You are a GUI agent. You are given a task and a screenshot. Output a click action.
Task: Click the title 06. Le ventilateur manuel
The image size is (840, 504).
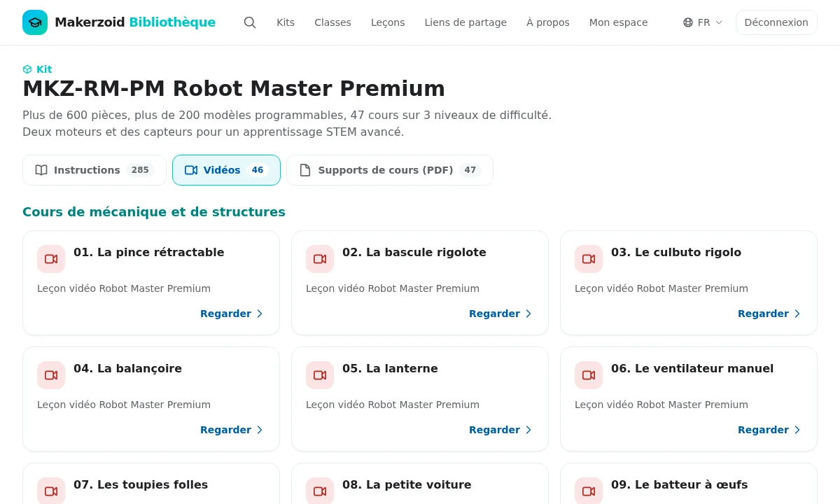[692, 368]
